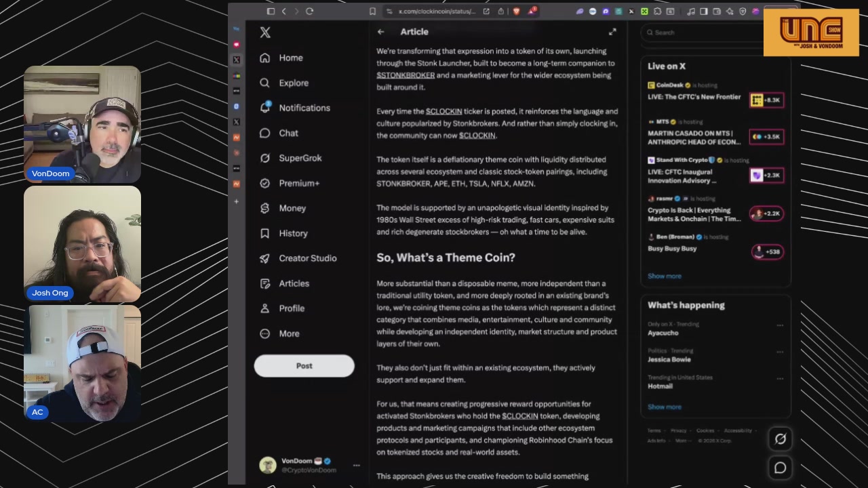
Task: Join CoinDesk's space via the +8.3K badge
Action: tap(767, 100)
